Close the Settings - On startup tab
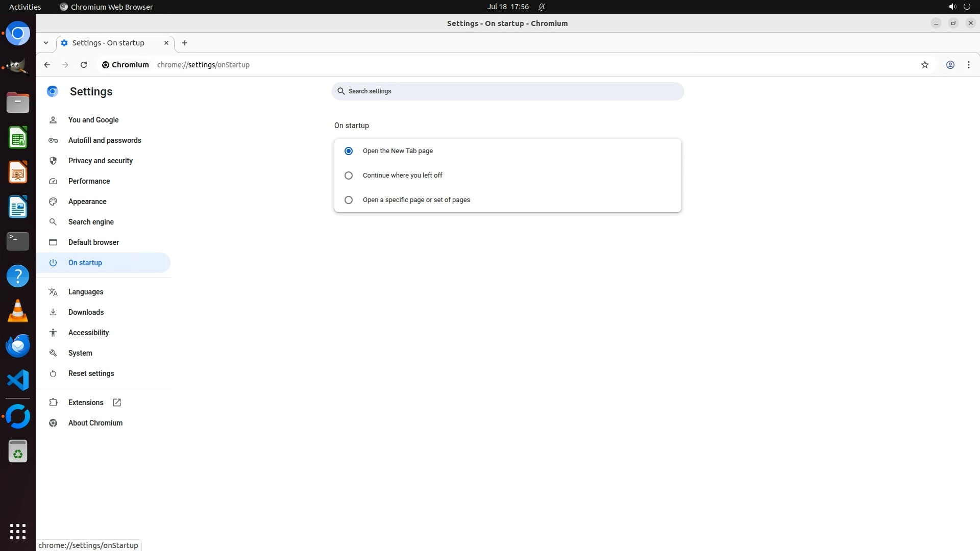Screen dimensions: 980x551 point(166,43)
